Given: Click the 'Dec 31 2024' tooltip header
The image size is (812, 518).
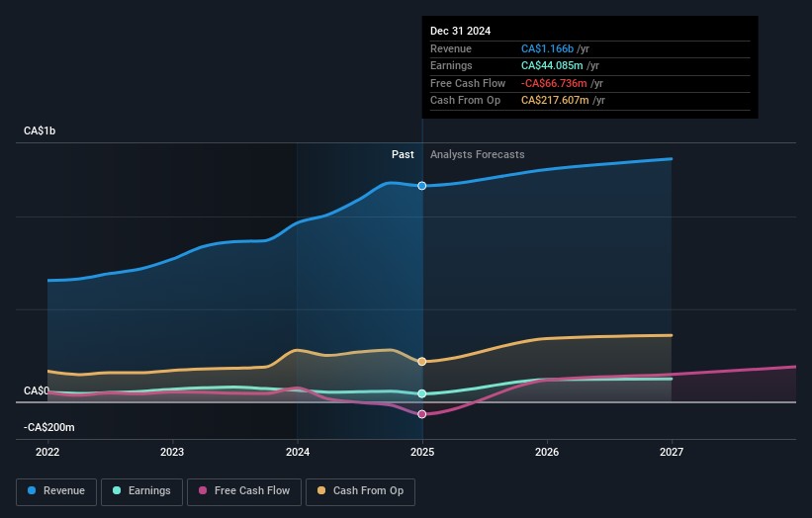Looking at the screenshot, I should coord(460,32).
